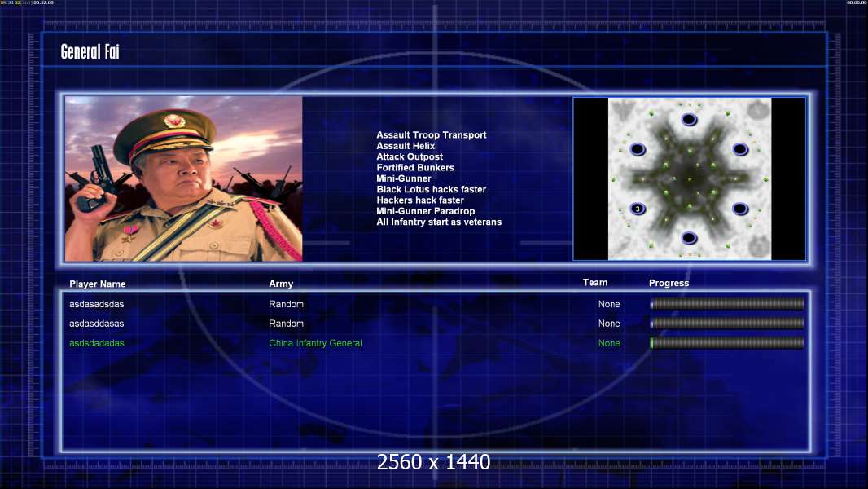The height and width of the screenshot is (489, 868).
Task: Click the "Army" column header
Action: (x=281, y=284)
